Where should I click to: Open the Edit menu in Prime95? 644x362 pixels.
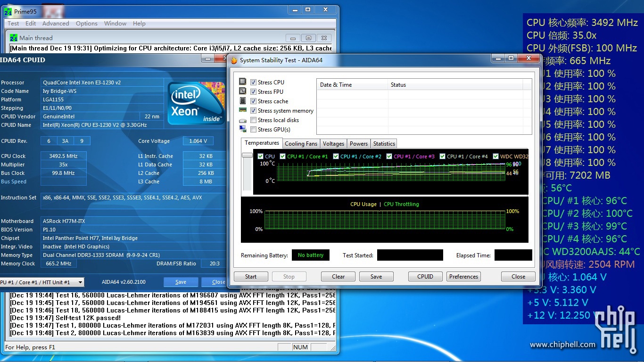point(31,23)
